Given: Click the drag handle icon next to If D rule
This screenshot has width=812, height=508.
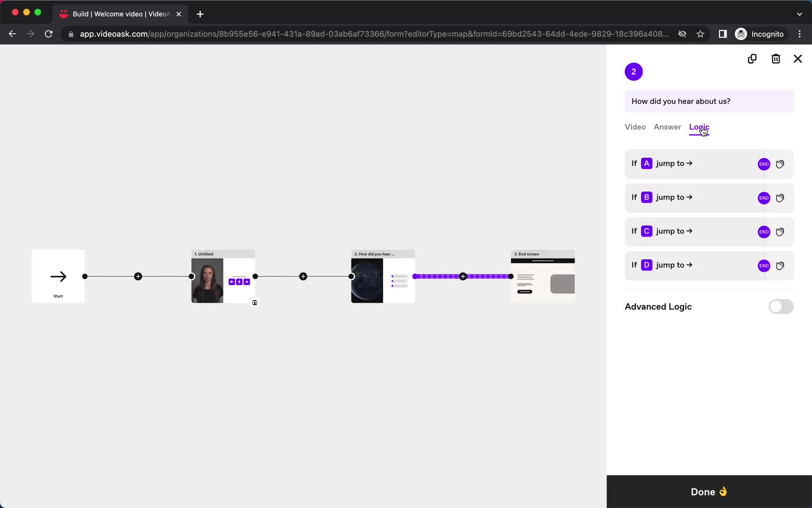Looking at the screenshot, I should (x=780, y=265).
